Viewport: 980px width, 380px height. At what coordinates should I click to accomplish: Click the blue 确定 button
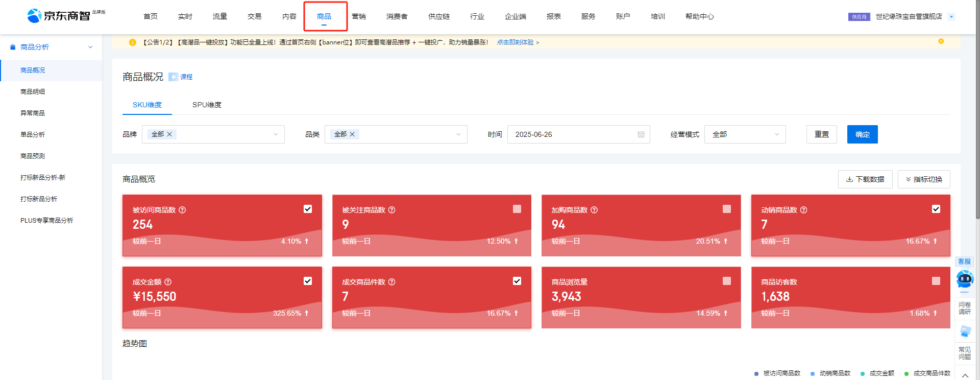tap(862, 134)
